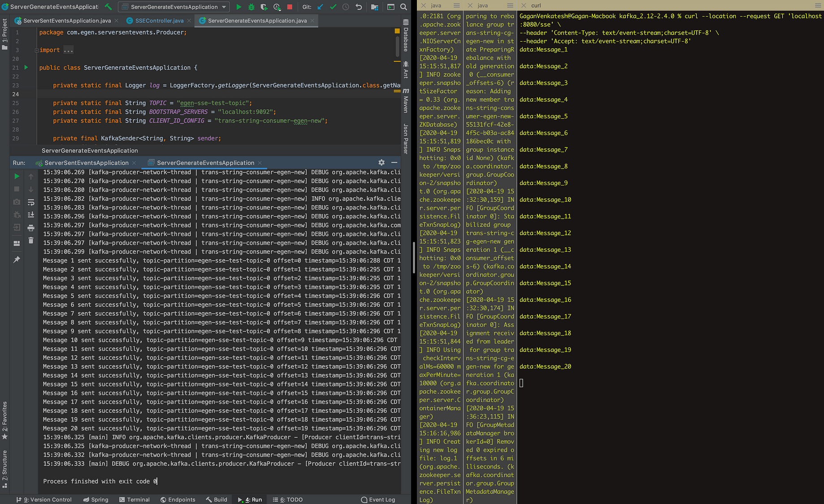This screenshot has height=504, width=824.
Task: Switch to SSEController.java editor tab
Action: [159, 21]
